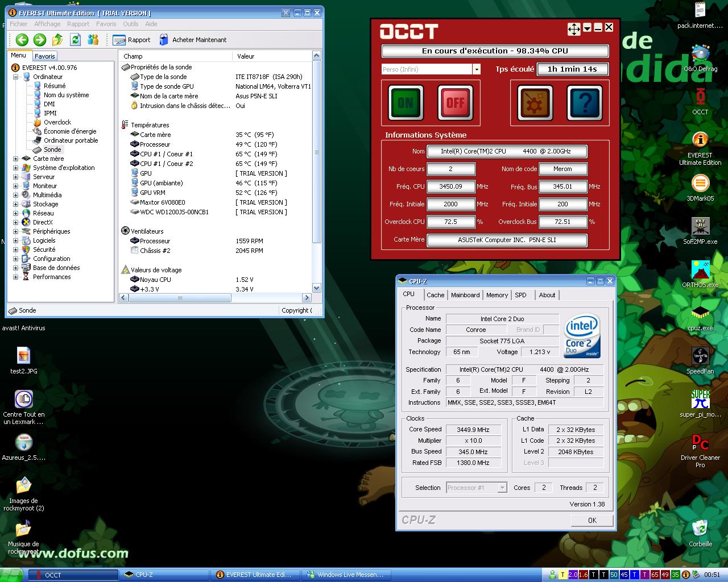This screenshot has width=728, height=582.
Task: Select the Overclock item in tree
Action: 57,122
